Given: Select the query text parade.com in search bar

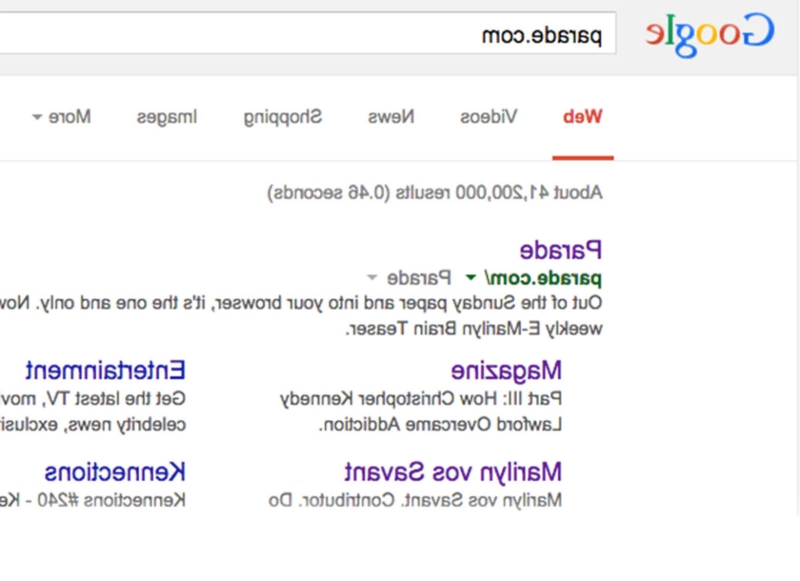Looking at the screenshot, I should point(556,33).
